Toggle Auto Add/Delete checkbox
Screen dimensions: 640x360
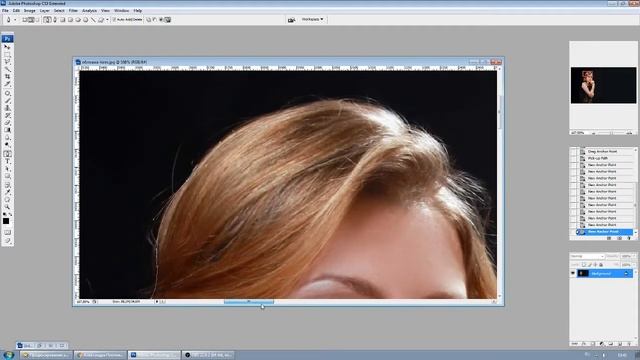(x=114, y=20)
